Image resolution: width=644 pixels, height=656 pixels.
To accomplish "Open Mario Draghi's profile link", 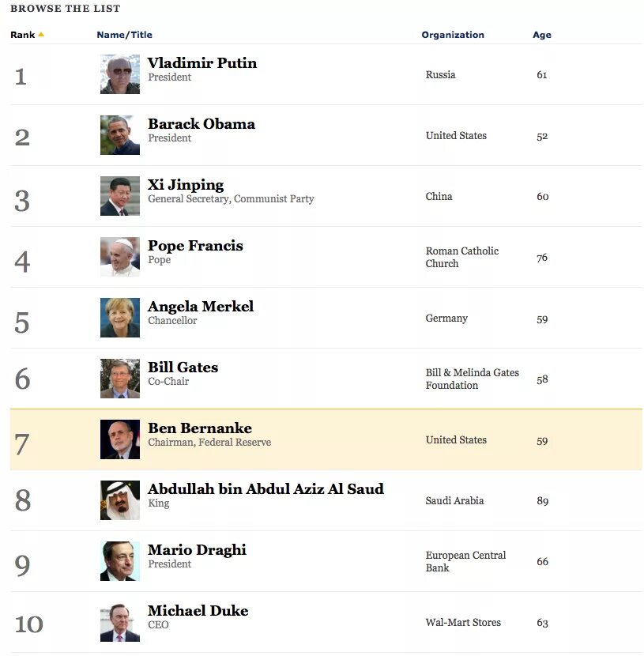I will click(x=197, y=550).
